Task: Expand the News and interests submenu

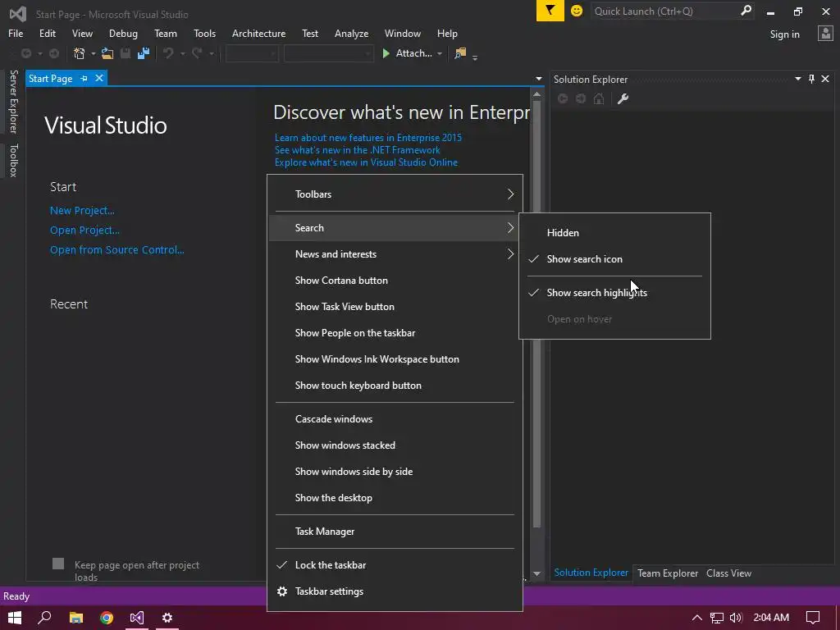Action: coord(395,254)
